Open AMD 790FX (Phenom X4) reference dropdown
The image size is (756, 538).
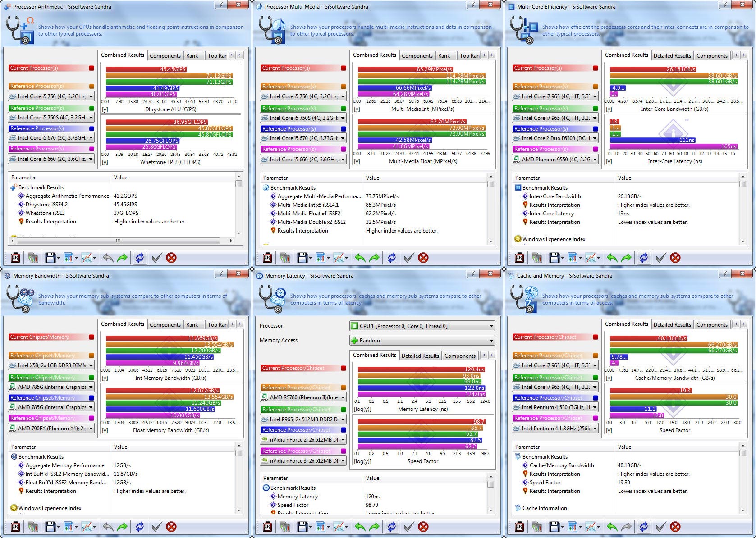(51, 429)
